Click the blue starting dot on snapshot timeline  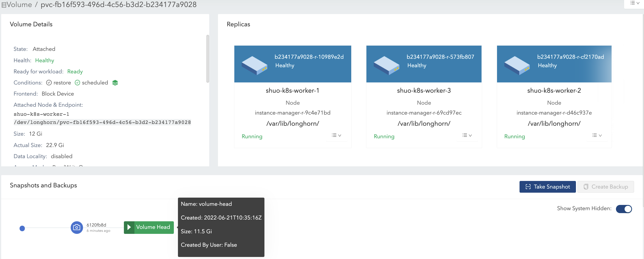[x=22, y=228]
